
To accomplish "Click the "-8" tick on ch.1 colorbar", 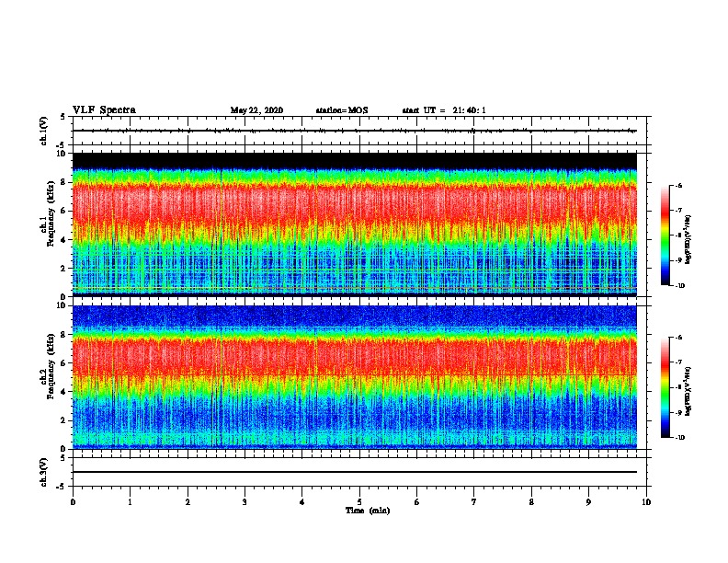I will [678, 236].
